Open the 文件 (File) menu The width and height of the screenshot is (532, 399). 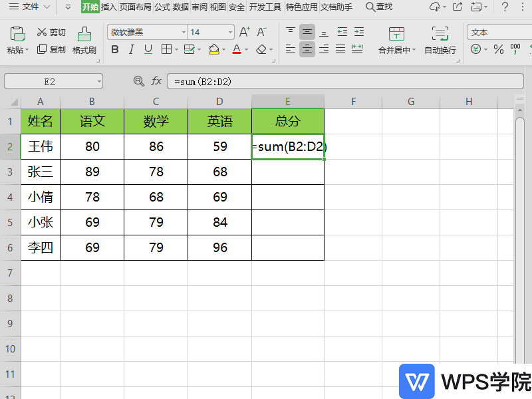(x=30, y=7)
